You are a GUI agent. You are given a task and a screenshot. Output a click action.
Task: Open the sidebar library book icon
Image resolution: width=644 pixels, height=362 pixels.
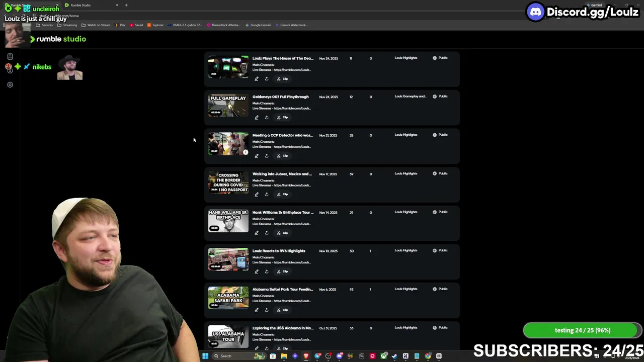pyautogui.click(x=10, y=56)
